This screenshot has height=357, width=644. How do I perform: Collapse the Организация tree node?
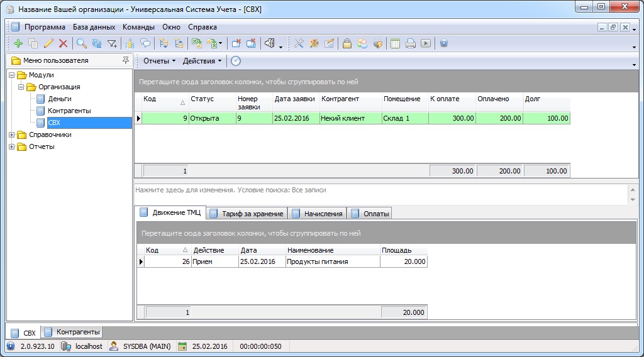[x=21, y=87]
